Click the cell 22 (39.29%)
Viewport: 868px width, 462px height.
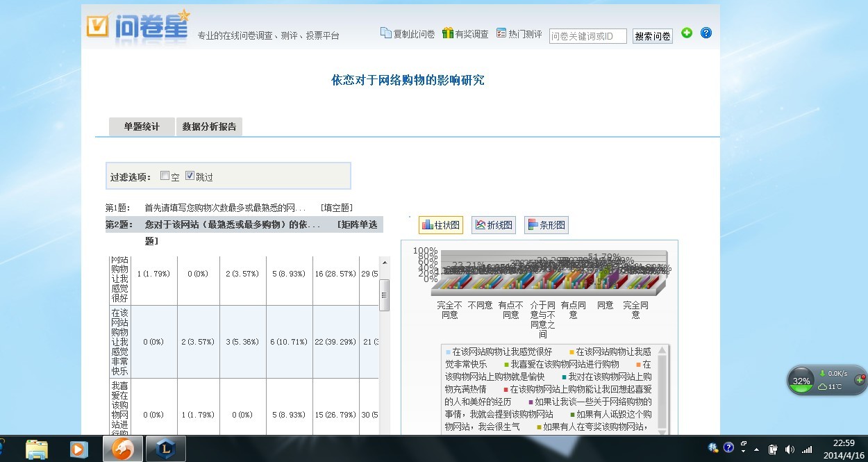[x=335, y=342]
